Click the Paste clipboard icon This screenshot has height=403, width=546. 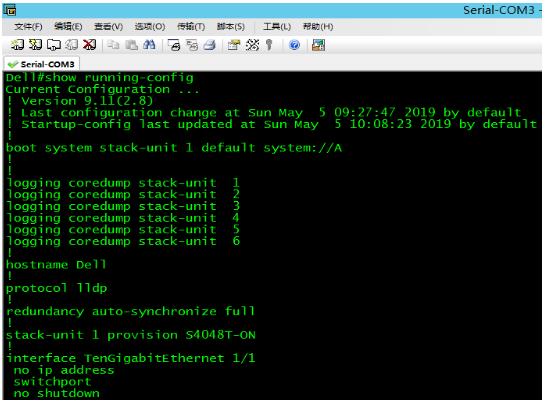point(131,45)
